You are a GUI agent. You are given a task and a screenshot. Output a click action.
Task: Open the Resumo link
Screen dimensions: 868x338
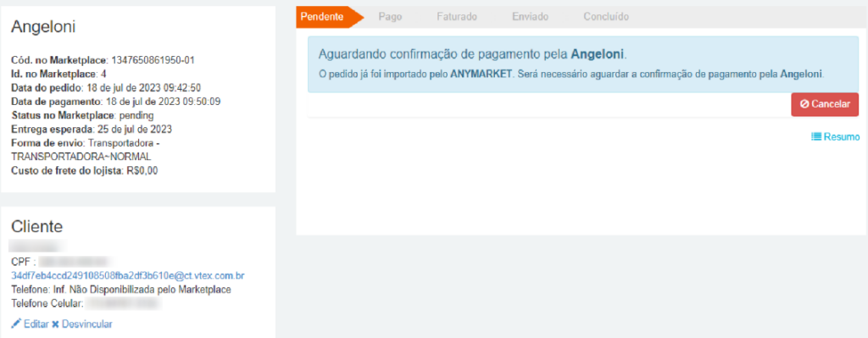[x=835, y=136]
